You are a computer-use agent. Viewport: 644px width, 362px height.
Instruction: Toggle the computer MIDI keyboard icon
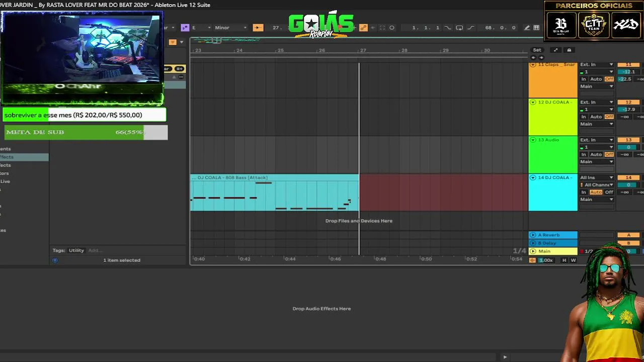pyautogui.click(x=536, y=28)
